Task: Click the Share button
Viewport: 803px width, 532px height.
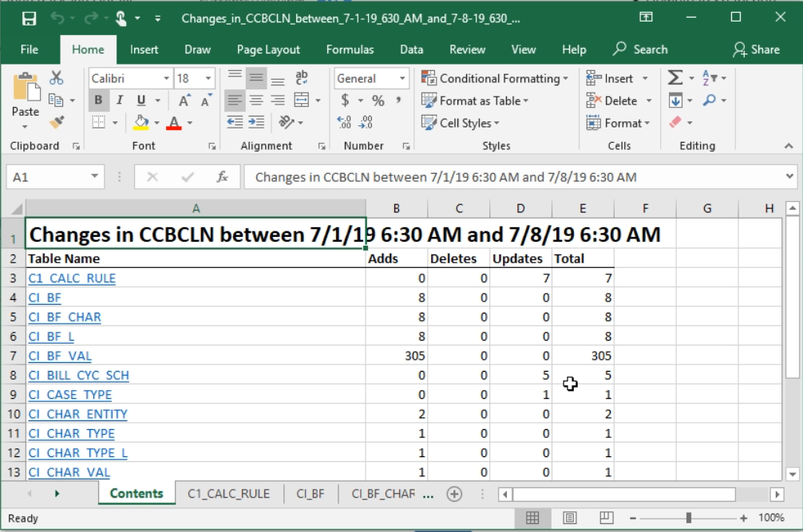Action: tap(756, 49)
